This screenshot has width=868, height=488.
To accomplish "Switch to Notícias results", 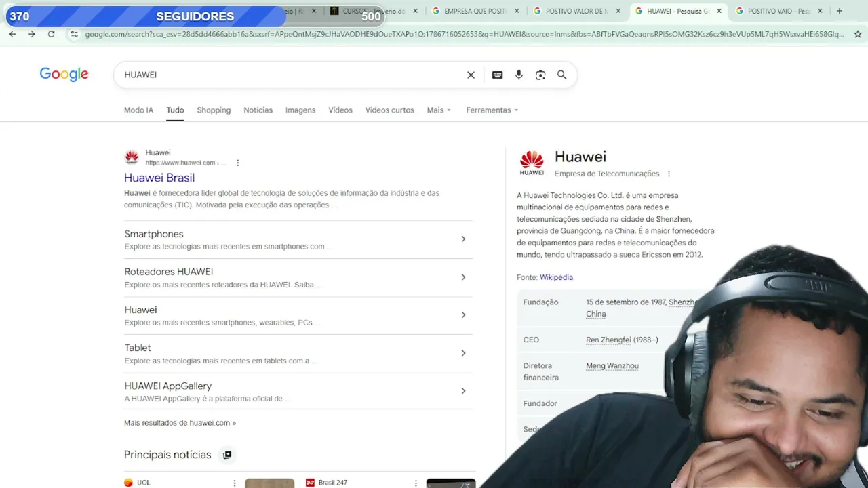I will (258, 110).
